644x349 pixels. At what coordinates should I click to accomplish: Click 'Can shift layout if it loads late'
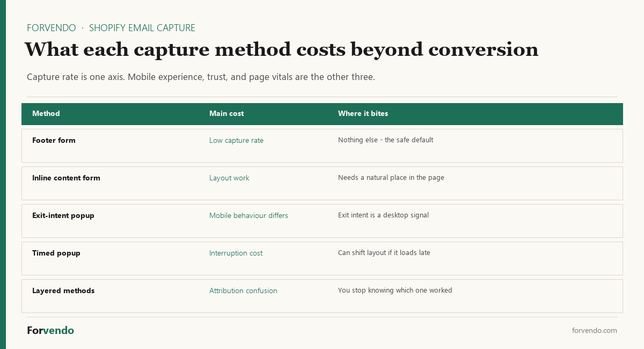[384, 253]
